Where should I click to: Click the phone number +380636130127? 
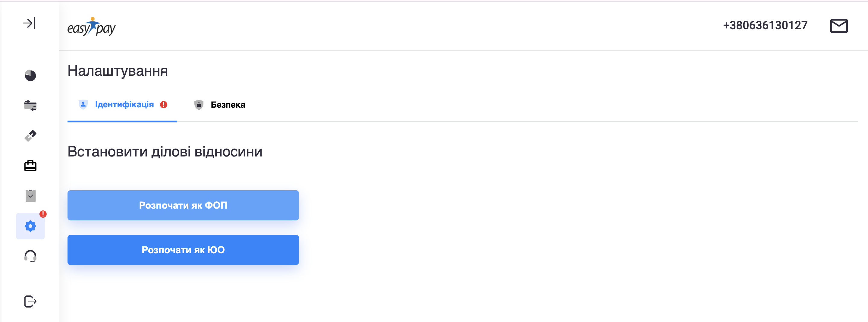[x=765, y=25]
